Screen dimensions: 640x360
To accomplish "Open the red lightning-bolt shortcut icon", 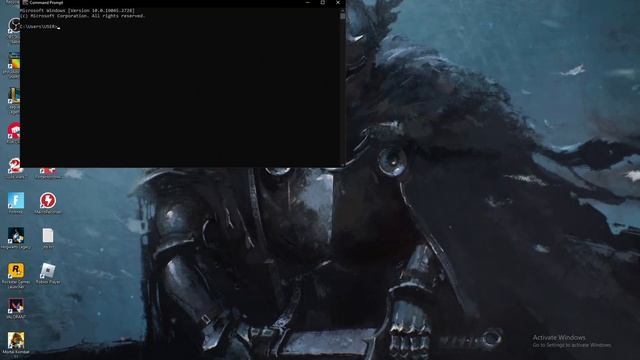I will pyautogui.click(x=48, y=201).
